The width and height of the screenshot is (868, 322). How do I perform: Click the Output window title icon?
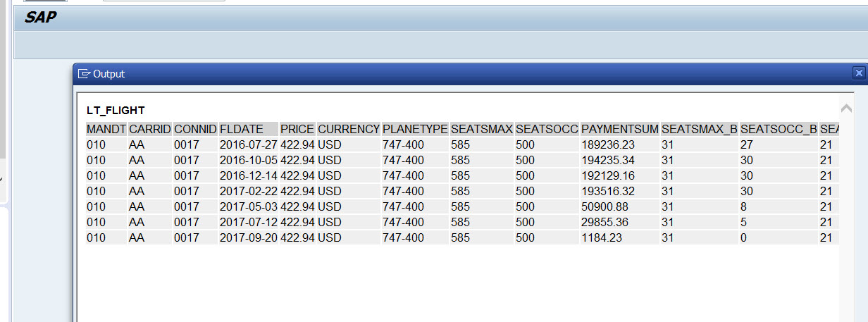click(85, 73)
